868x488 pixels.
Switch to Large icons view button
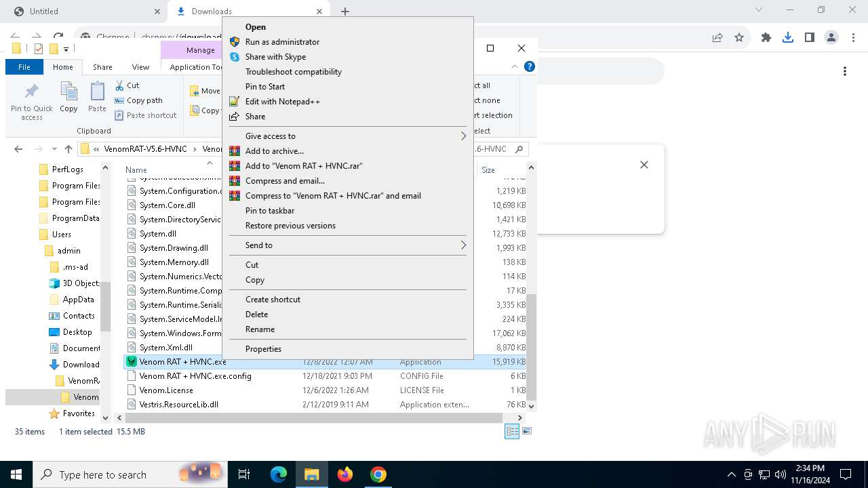pyautogui.click(x=527, y=431)
